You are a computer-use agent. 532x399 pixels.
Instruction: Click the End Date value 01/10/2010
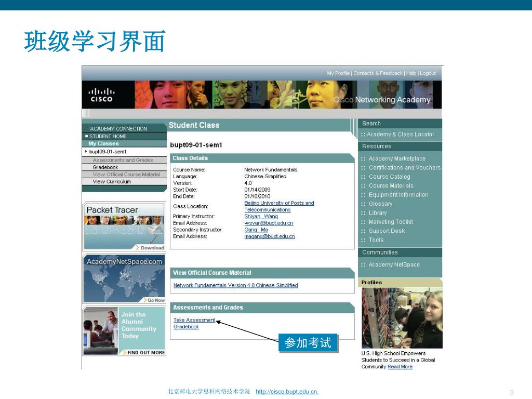click(x=257, y=196)
